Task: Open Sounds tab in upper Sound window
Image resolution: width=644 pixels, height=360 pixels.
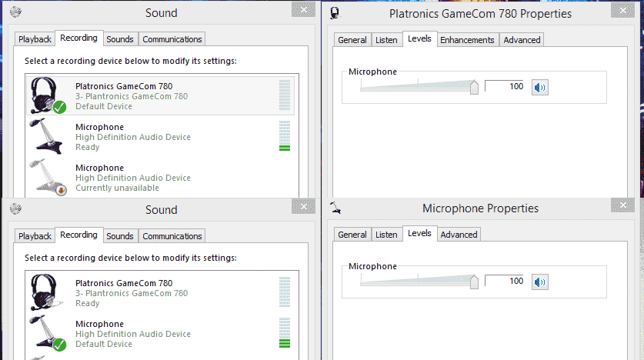Action: point(120,39)
